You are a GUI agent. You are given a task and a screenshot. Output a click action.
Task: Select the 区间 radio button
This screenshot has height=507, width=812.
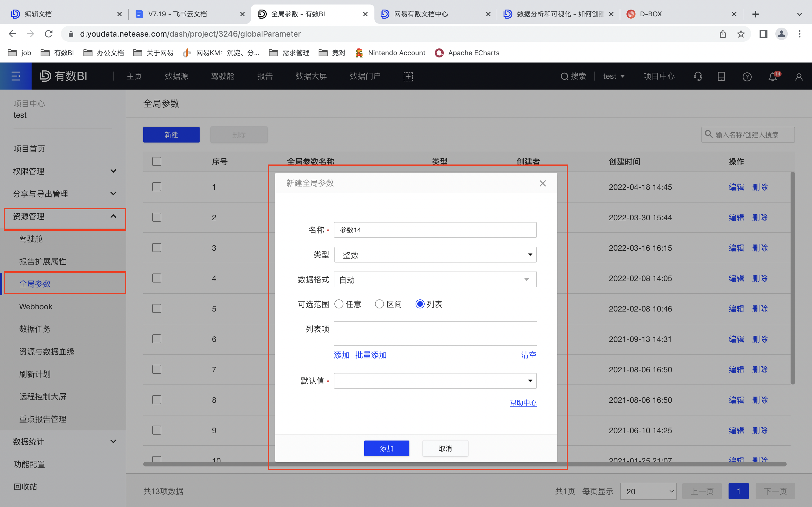[x=379, y=304]
